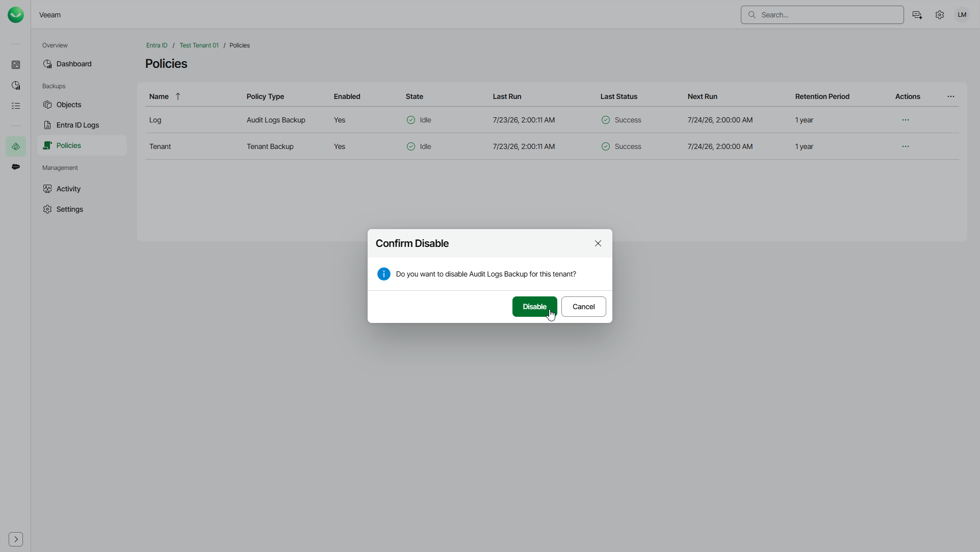The image size is (980, 552).
Task: Open the Dashboard sidebar item
Action: [x=82, y=64]
